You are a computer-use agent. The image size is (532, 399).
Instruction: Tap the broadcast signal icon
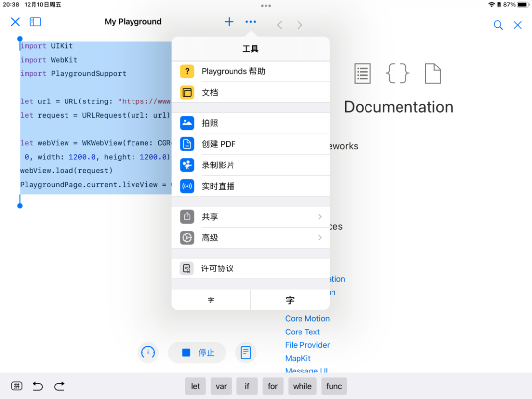point(187,186)
